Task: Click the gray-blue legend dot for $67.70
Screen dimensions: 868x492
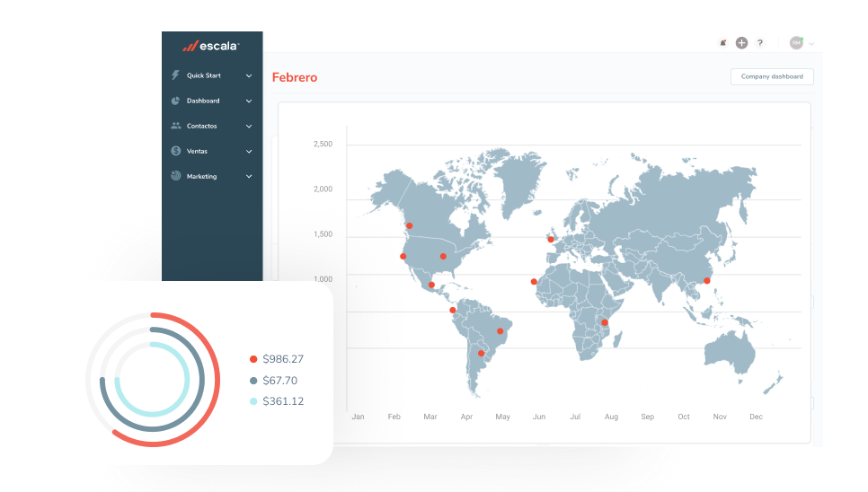Action: pos(253,381)
